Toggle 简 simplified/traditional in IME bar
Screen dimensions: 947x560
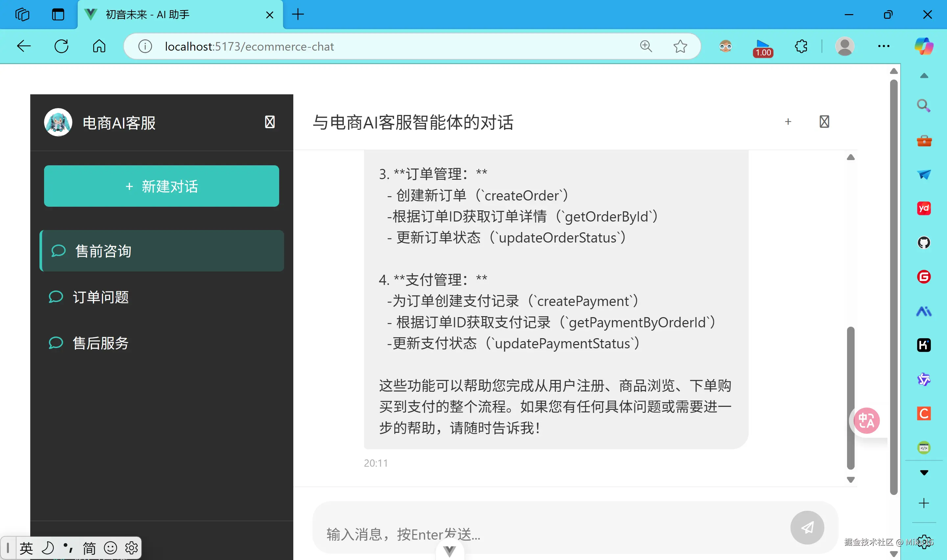[x=89, y=548]
